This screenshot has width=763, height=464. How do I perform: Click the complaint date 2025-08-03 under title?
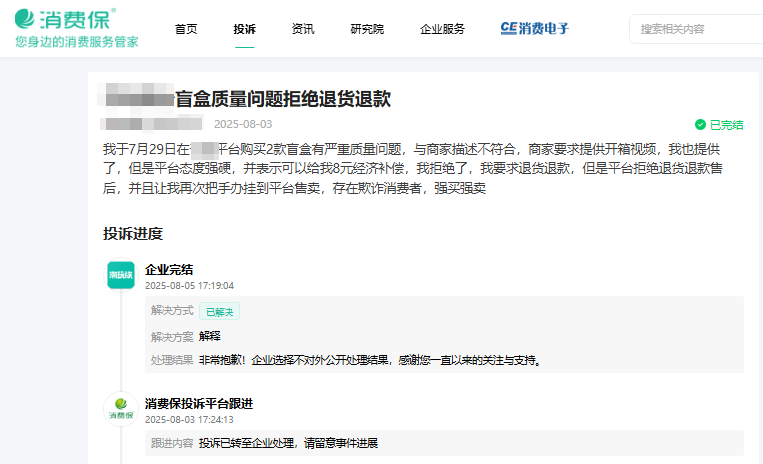pos(243,125)
